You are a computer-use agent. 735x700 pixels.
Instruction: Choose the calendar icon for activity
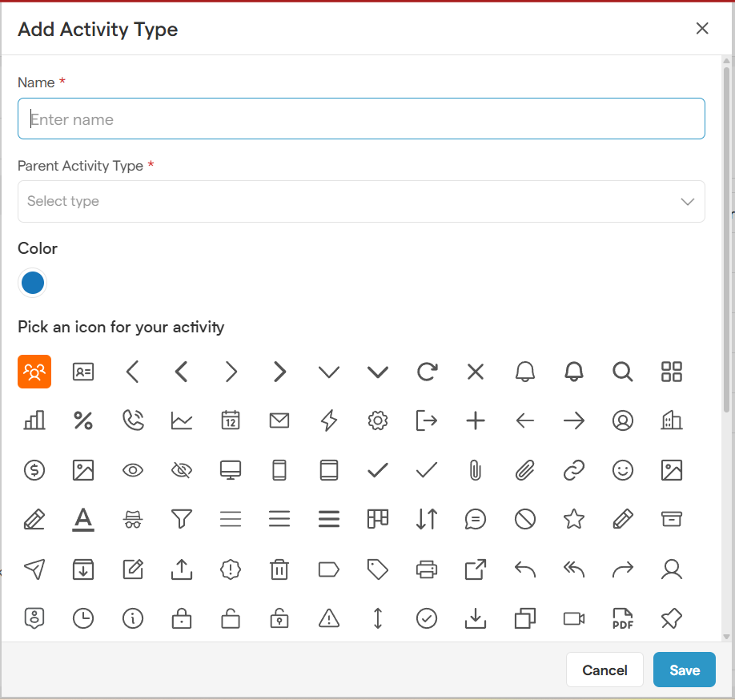click(x=231, y=420)
